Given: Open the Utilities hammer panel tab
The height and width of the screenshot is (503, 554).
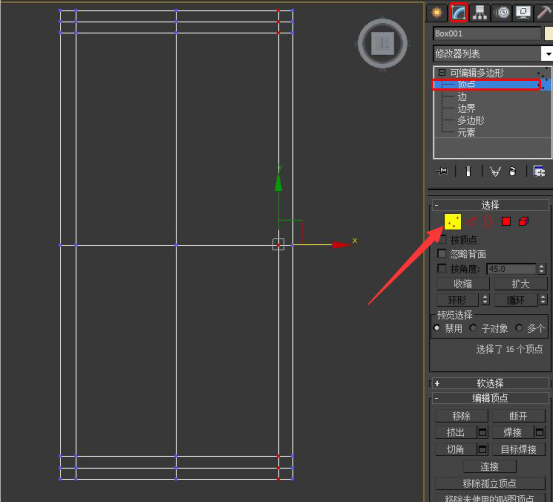Looking at the screenshot, I should click(x=544, y=13).
